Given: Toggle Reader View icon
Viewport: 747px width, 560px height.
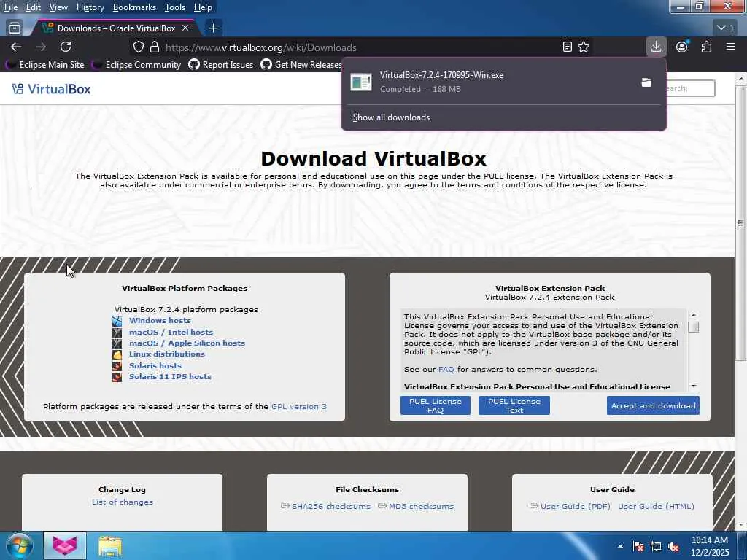Looking at the screenshot, I should click(567, 47).
